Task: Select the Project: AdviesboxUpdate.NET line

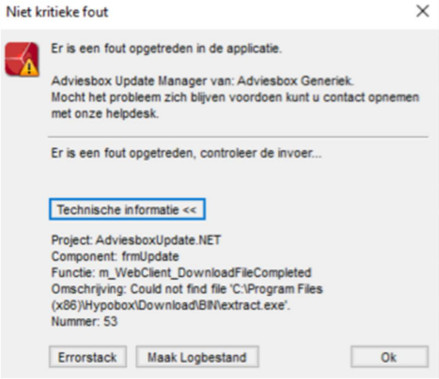Action: point(136,240)
